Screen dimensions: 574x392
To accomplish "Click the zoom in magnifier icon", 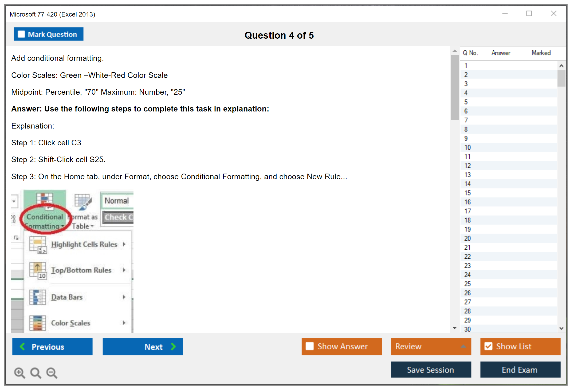I will tap(19, 373).
